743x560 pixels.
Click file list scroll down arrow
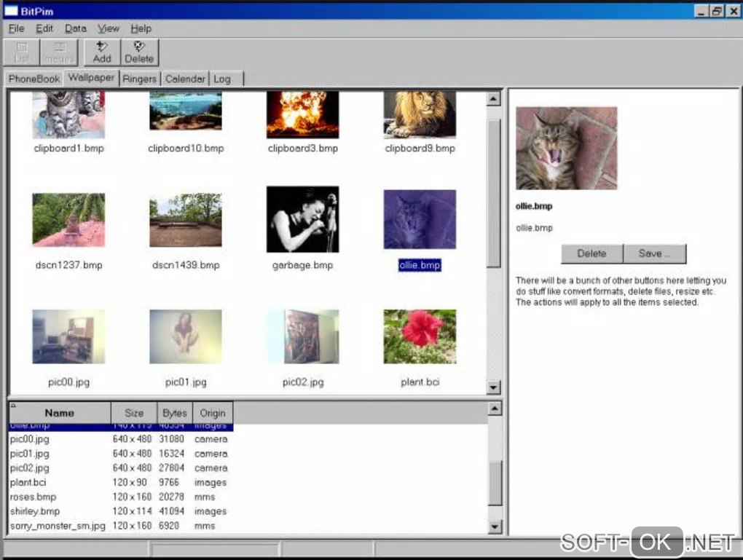click(x=495, y=527)
